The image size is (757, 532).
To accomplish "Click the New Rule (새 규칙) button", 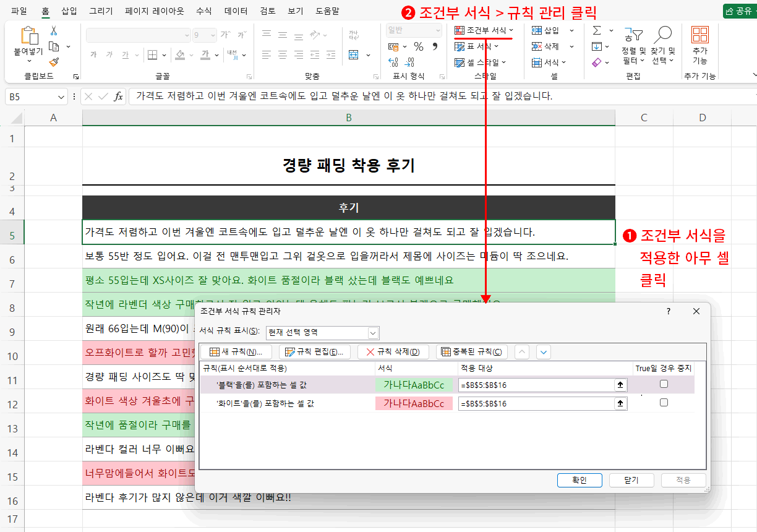I will 236,352.
